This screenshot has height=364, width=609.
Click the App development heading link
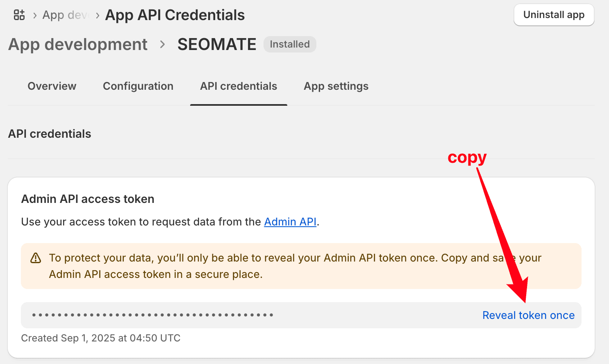(78, 44)
